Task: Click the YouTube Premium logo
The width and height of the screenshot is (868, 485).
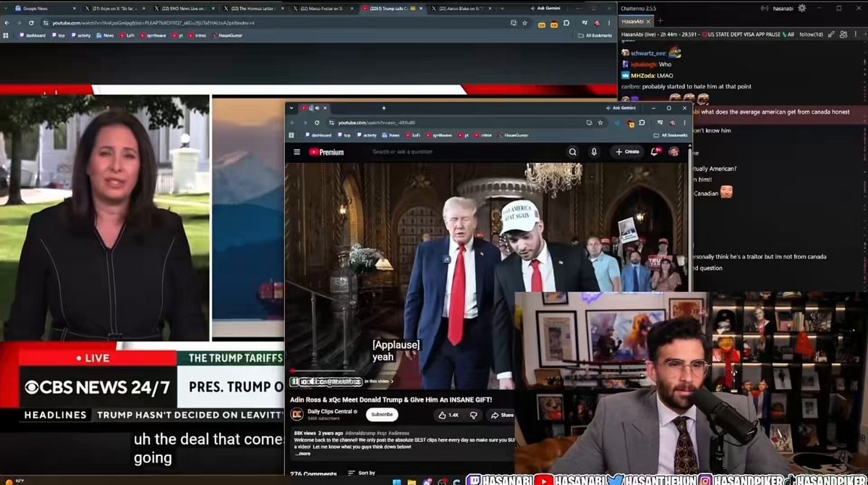Action: point(327,152)
